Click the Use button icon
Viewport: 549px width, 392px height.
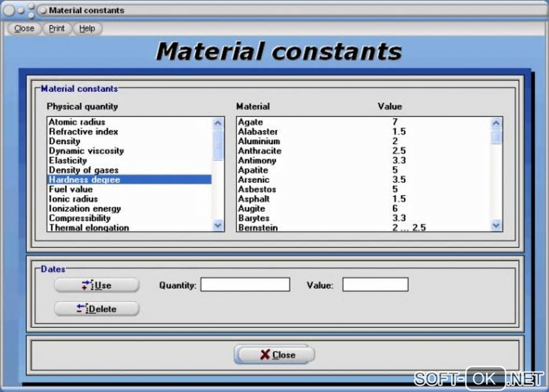tap(88, 285)
